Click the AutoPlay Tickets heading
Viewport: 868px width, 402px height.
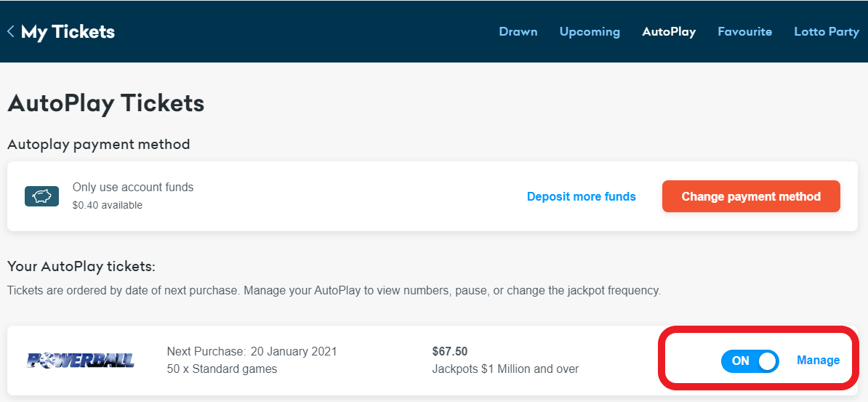(105, 103)
